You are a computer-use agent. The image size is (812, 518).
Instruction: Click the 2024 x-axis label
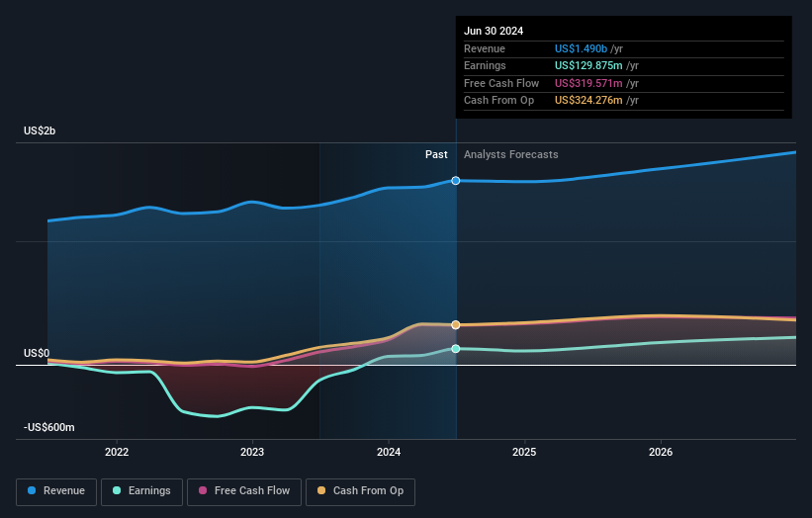click(389, 452)
